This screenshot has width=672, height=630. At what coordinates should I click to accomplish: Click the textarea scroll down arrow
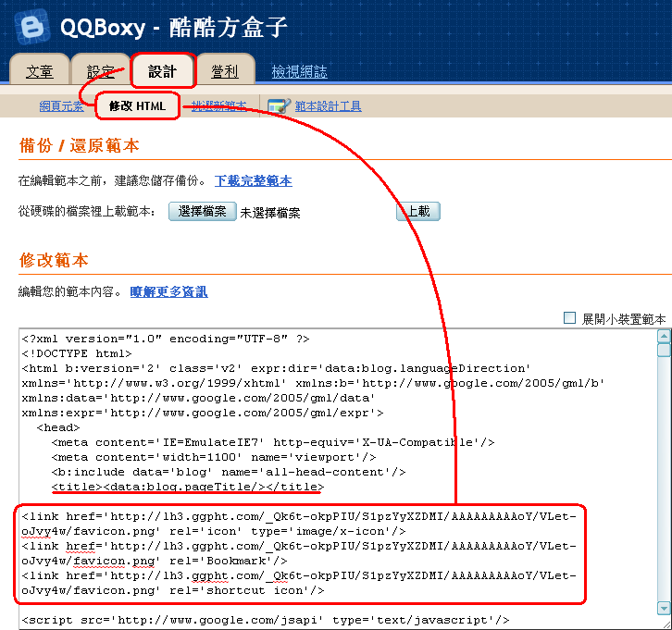tap(664, 608)
